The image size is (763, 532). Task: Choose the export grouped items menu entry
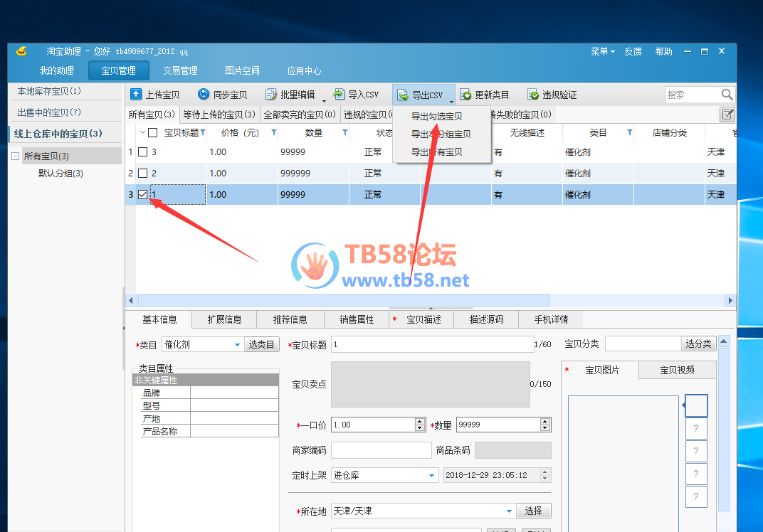pos(441,134)
